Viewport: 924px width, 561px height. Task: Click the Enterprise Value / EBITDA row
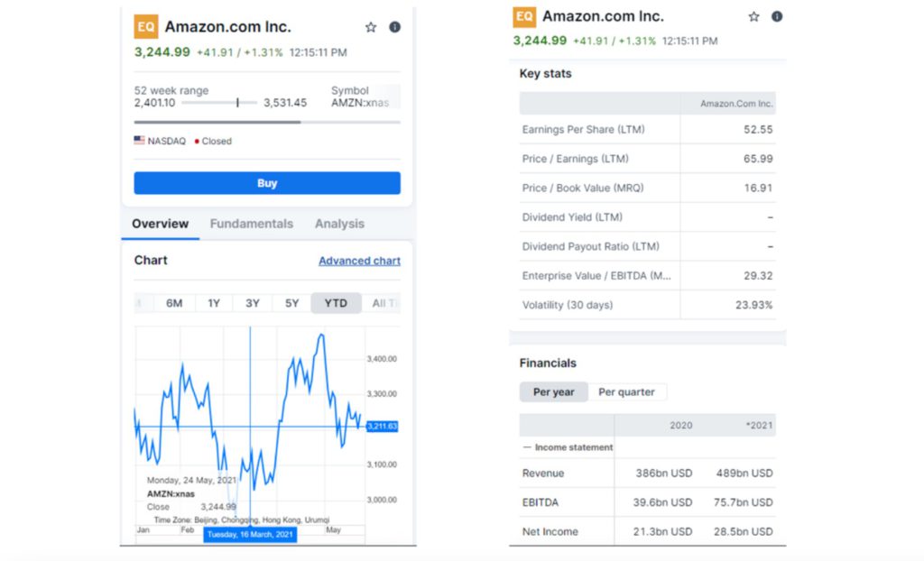pyautogui.click(x=648, y=276)
